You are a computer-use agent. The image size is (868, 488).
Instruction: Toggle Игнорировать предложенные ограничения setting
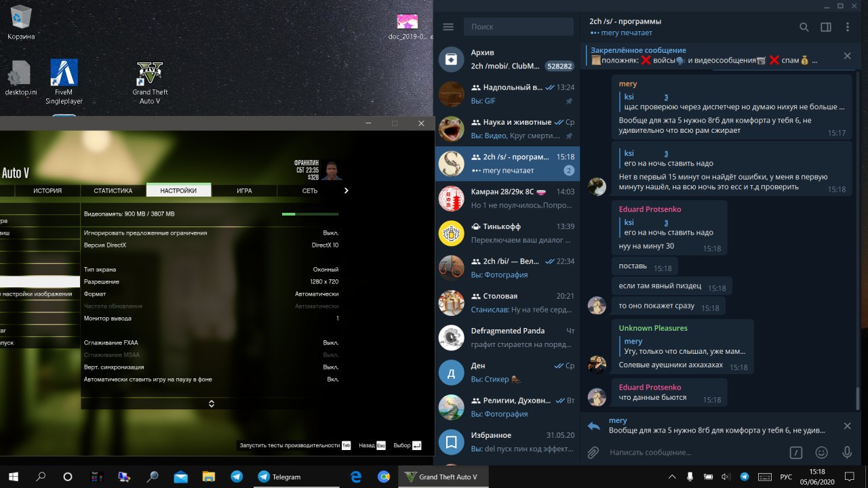(211, 232)
